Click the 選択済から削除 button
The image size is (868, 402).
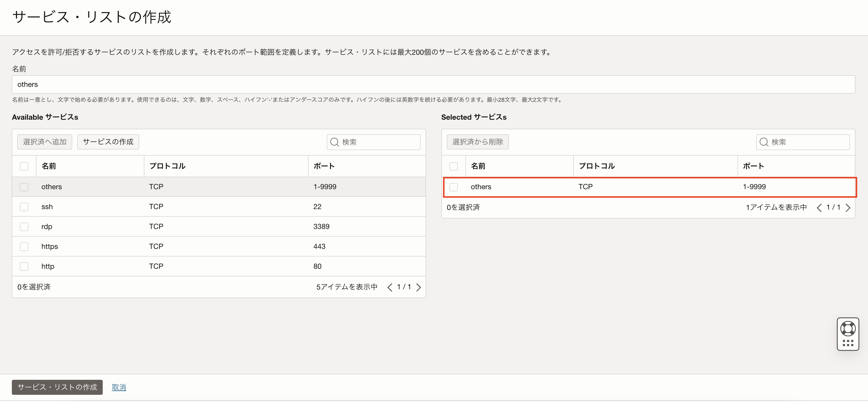[478, 142]
